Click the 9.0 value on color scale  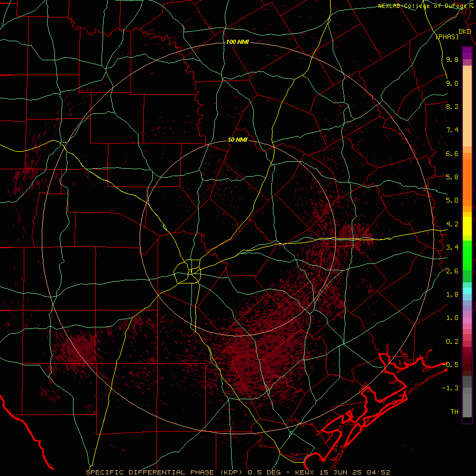452,83
